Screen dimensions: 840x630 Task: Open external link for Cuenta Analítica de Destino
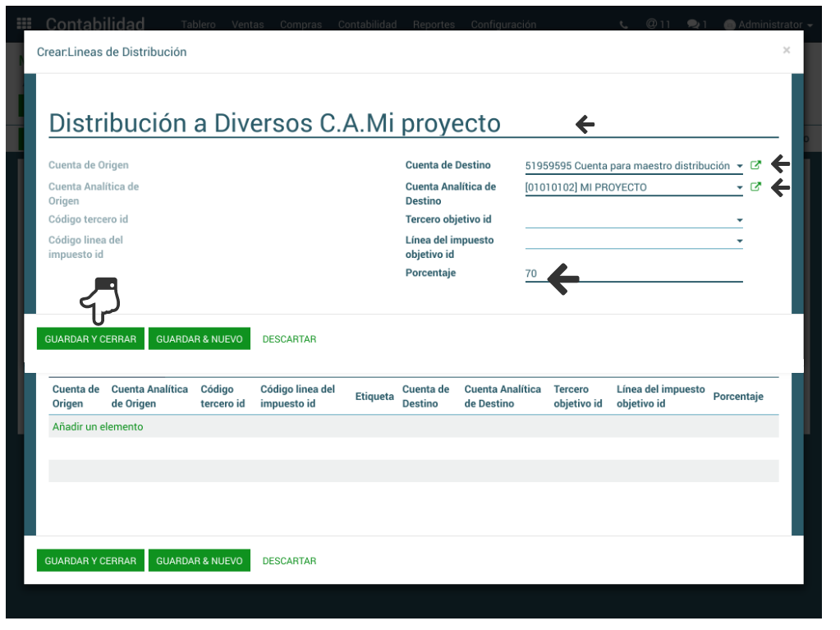[755, 186]
